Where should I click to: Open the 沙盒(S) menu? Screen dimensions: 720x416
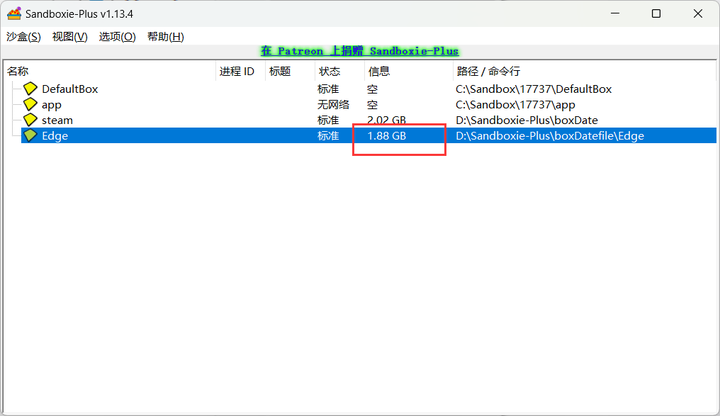point(23,37)
